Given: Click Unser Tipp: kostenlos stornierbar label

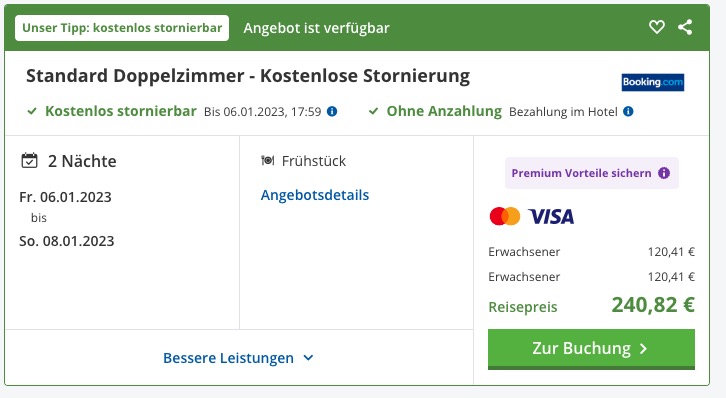Looking at the screenshot, I should coord(122,28).
